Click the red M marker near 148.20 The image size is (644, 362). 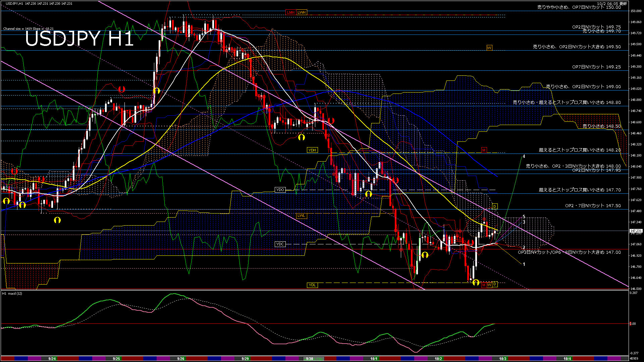[484, 150]
